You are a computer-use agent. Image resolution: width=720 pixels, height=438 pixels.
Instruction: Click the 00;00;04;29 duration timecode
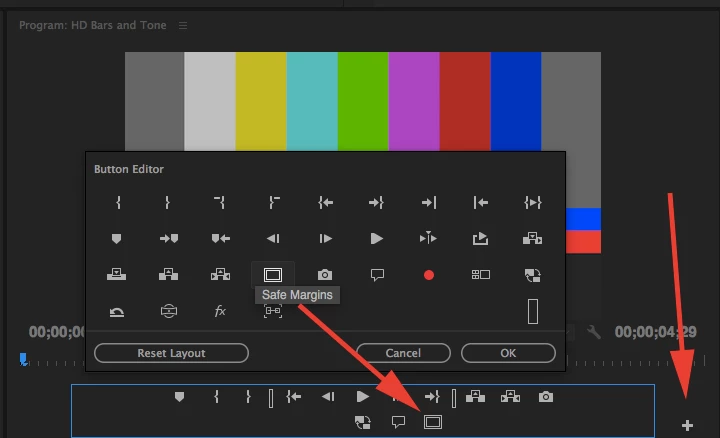click(656, 332)
